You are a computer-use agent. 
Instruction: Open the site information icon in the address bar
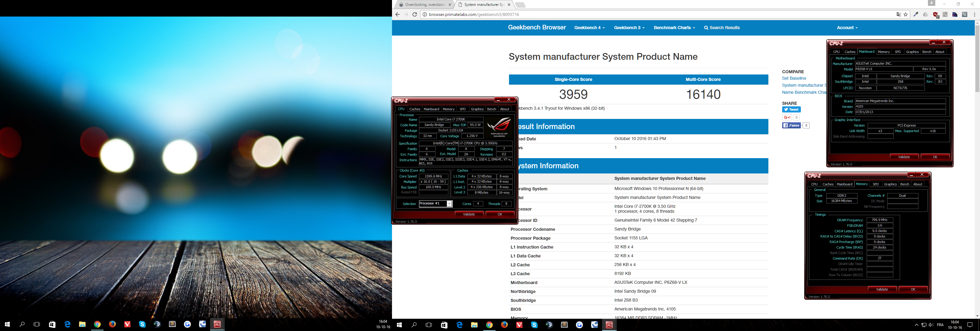[424, 14]
